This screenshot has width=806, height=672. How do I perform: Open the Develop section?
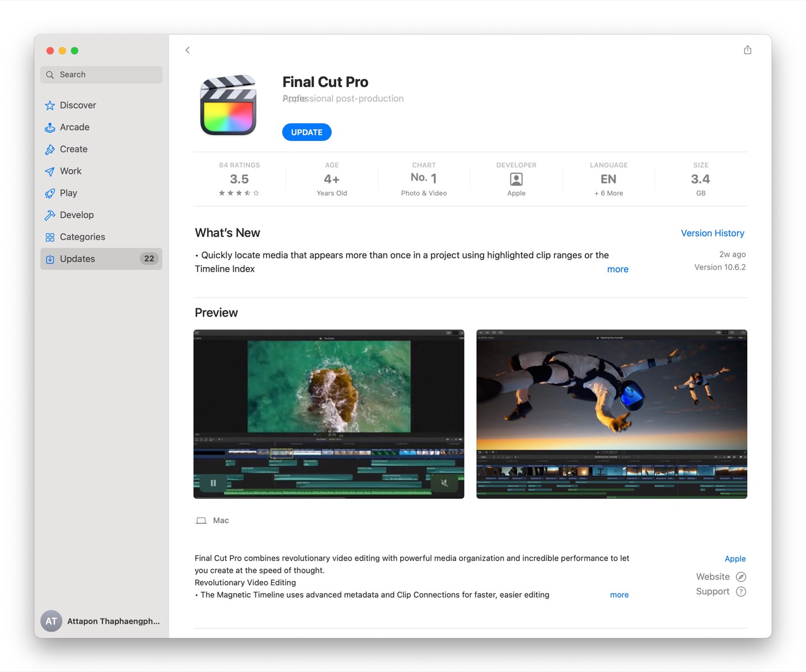coord(101,215)
